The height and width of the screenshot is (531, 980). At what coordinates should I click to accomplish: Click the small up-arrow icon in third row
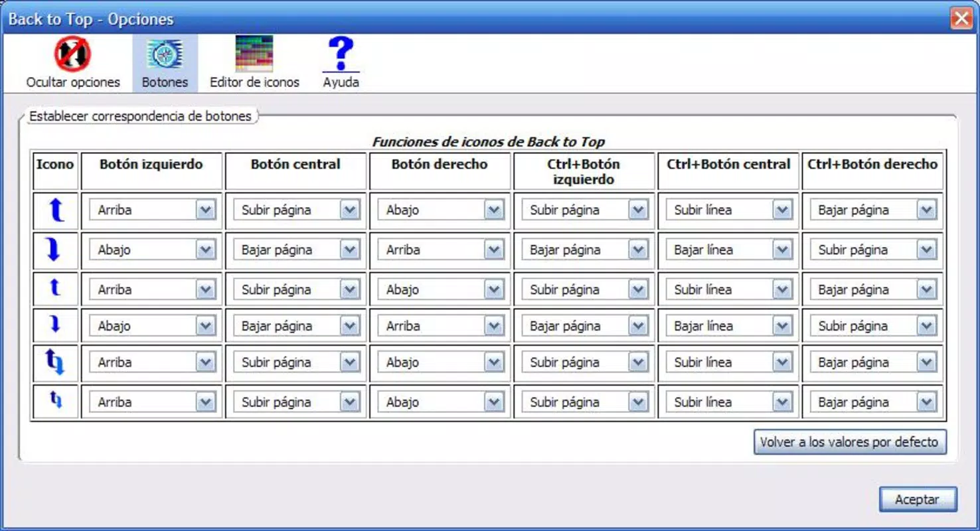coord(55,288)
